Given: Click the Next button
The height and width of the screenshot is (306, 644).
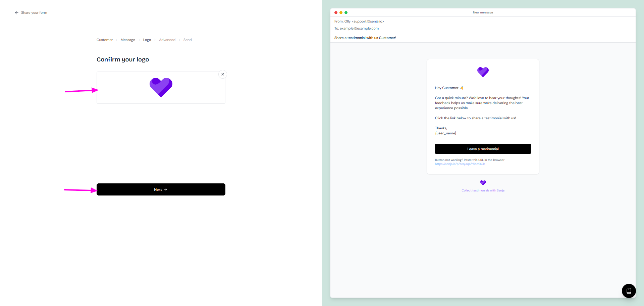Looking at the screenshot, I should point(161,189).
